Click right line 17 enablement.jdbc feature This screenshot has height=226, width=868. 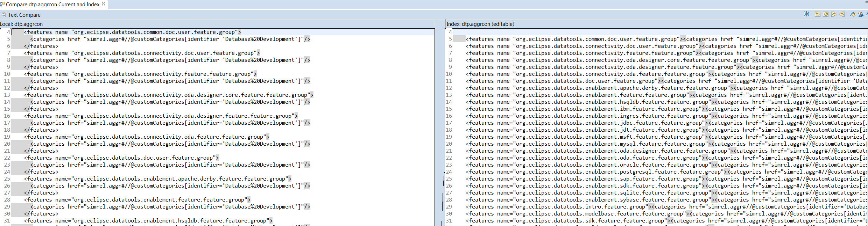pos(587,123)
